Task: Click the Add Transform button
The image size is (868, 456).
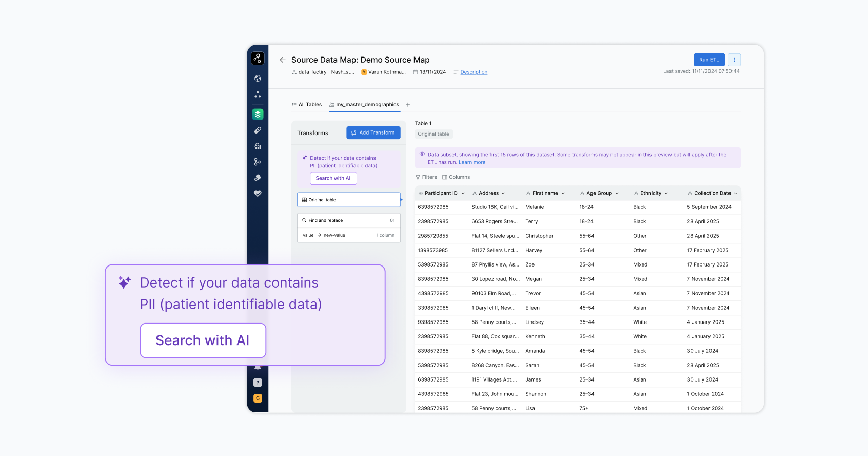Action: (373, 132)
